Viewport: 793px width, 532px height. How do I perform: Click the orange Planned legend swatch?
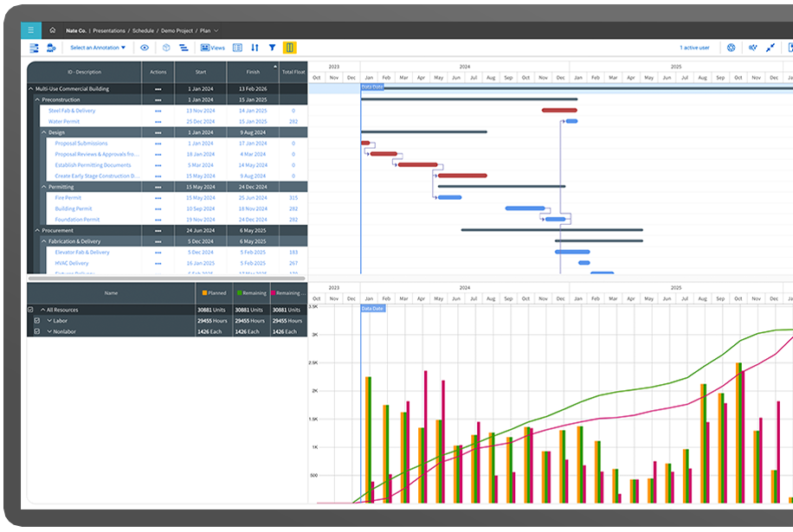click(204, 293)
